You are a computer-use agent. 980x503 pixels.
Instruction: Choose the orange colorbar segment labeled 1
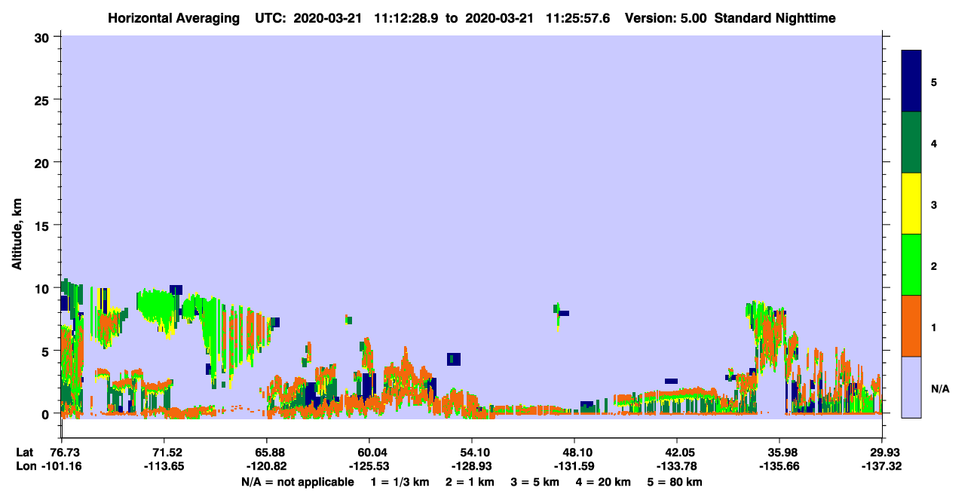point(911,326)
